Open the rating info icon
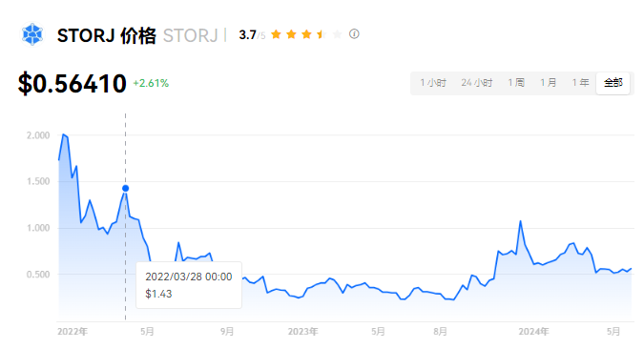 coord(354,34)
